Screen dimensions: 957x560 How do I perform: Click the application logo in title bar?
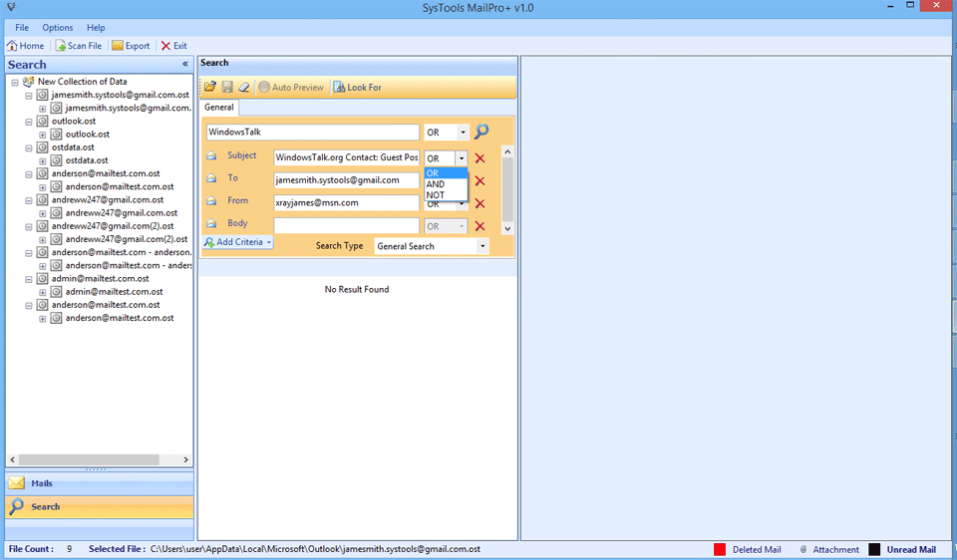coord(11,7)
